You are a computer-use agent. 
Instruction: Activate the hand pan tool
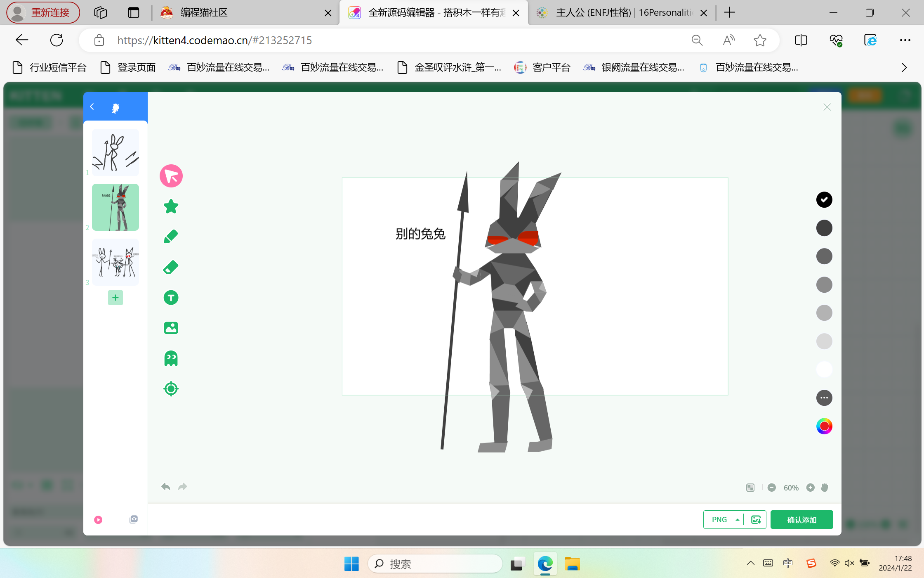tap(825, 488)
